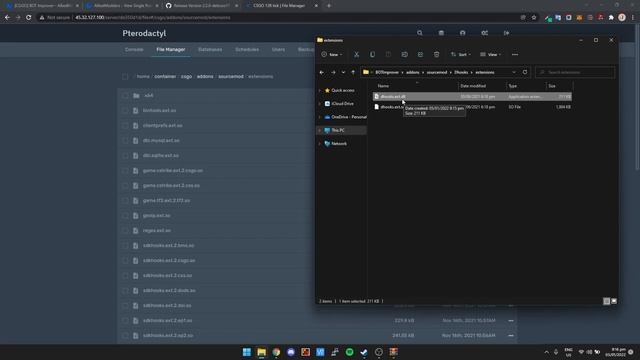This screenshot has height=360, width=640.
Task: Switch to the Console tab in Pterodactyl
Action: 134,49
